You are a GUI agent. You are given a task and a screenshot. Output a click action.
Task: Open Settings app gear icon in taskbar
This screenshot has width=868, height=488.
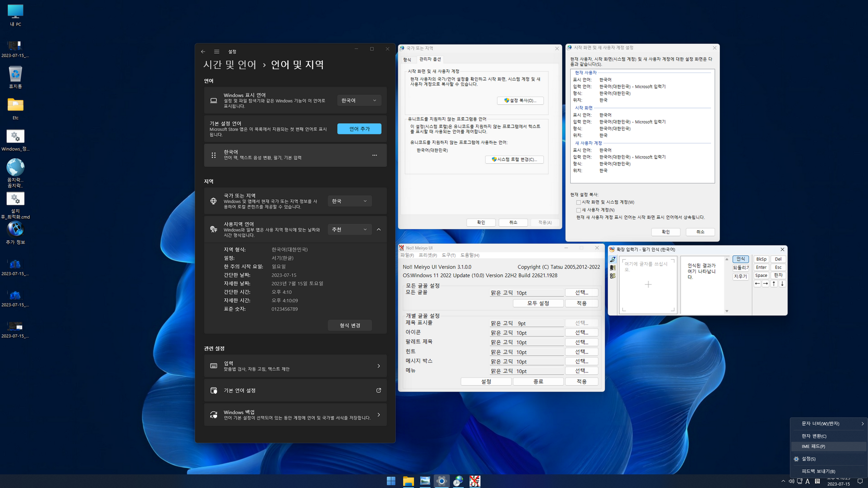coord(441,481)
